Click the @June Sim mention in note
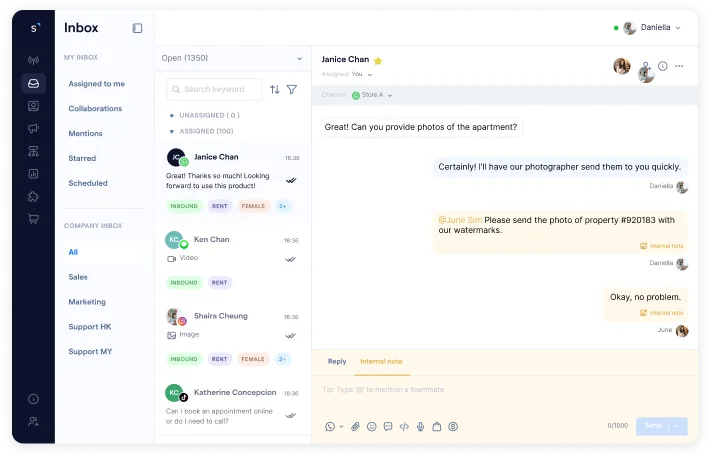Viewport: 710px width, 457px height. coord(460,220)
